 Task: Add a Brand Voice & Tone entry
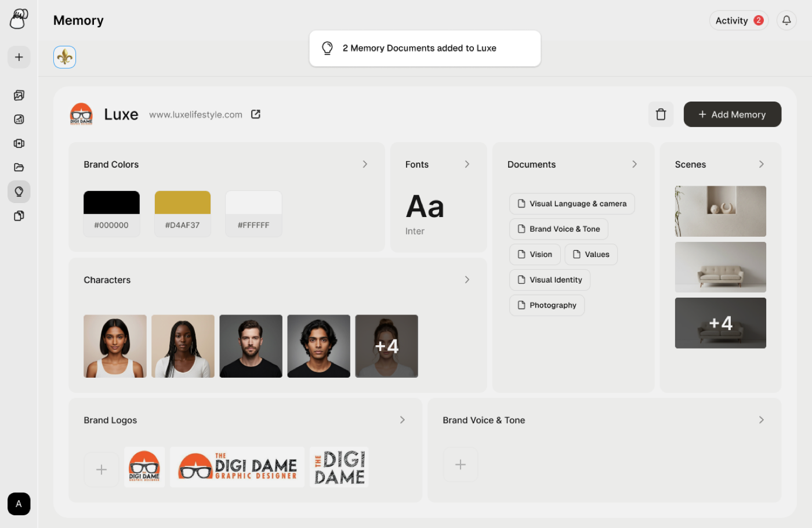[461, 464]
